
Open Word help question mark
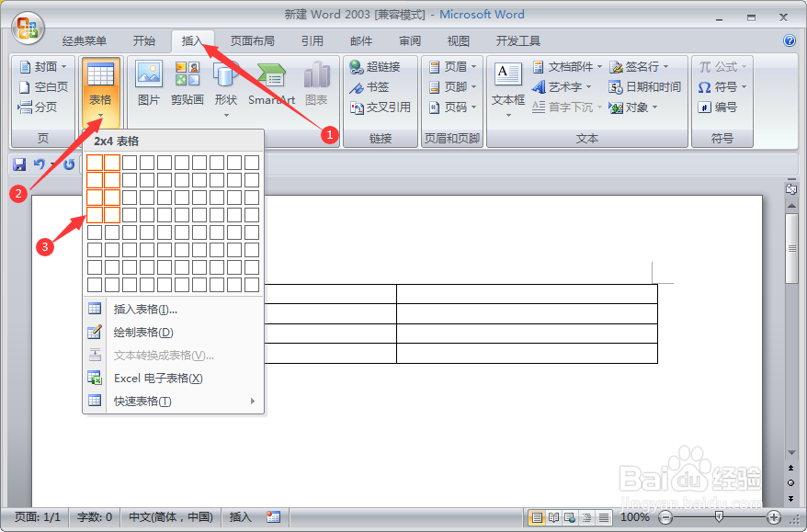pos(789,40)
